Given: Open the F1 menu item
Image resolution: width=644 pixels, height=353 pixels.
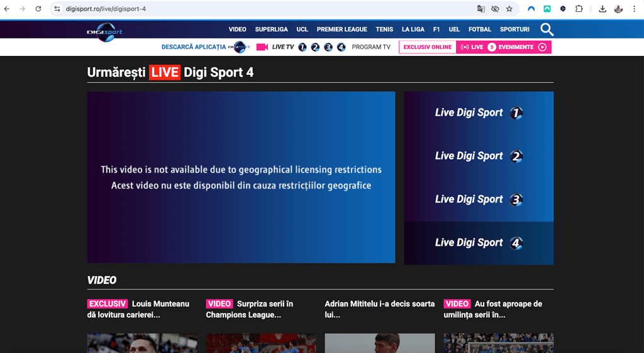Looking at the screenshot, I should 436,30.
